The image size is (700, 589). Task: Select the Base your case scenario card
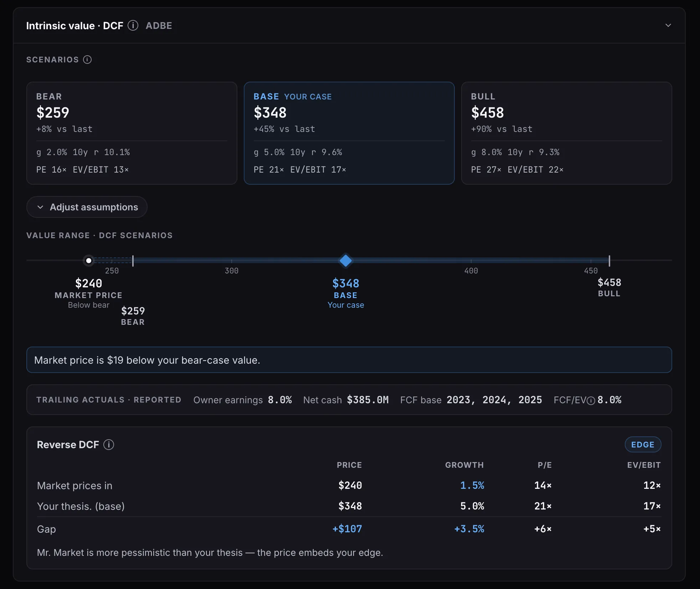click(349, 133)
